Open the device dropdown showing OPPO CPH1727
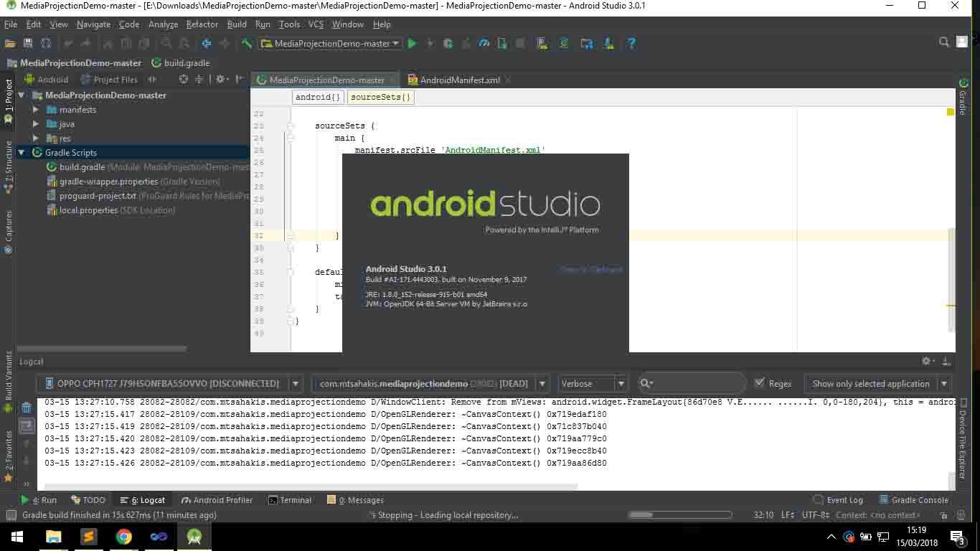 (171, 384)
